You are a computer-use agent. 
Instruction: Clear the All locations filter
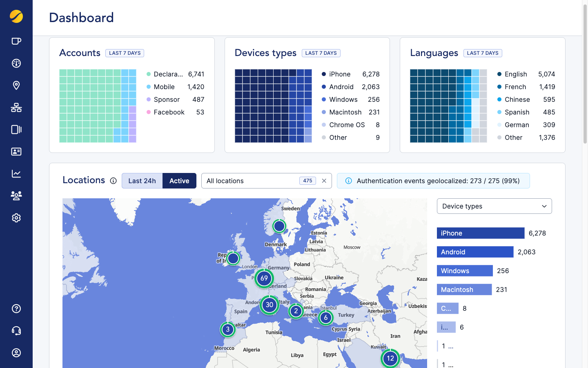[324, 181]
